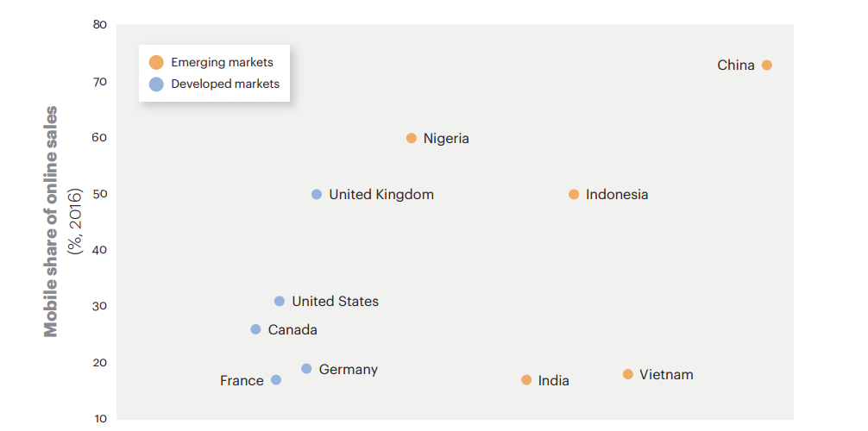This screenshot has height=431, width=868.
Task: Click the Developed markets blue legend swatch
Action: (157, 84)
